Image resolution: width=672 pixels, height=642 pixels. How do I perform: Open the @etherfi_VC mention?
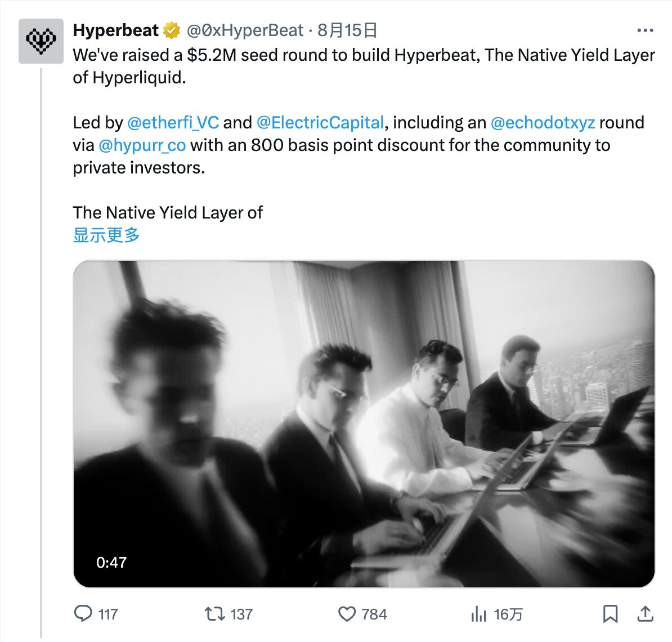tap(173, 123)
